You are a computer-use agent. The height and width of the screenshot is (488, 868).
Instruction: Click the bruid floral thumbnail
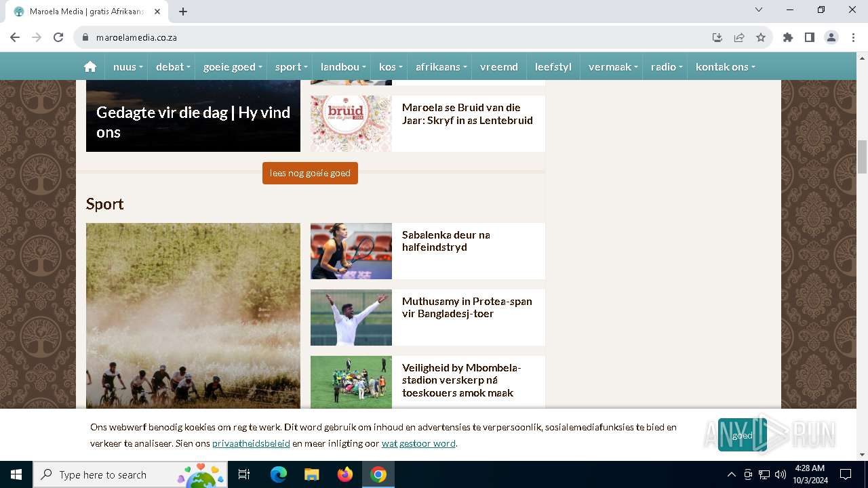tap(351, 123)
